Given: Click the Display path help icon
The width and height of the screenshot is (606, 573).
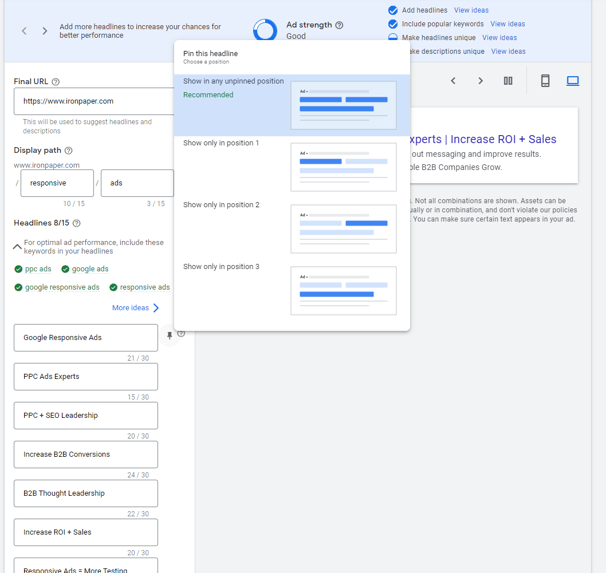Looking at the screenshot, I should point(68,150).
